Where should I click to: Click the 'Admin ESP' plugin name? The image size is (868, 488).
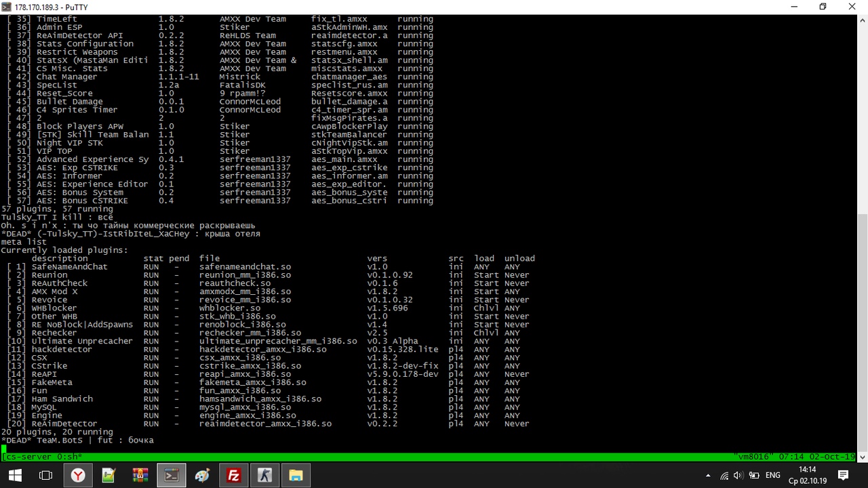60,27
